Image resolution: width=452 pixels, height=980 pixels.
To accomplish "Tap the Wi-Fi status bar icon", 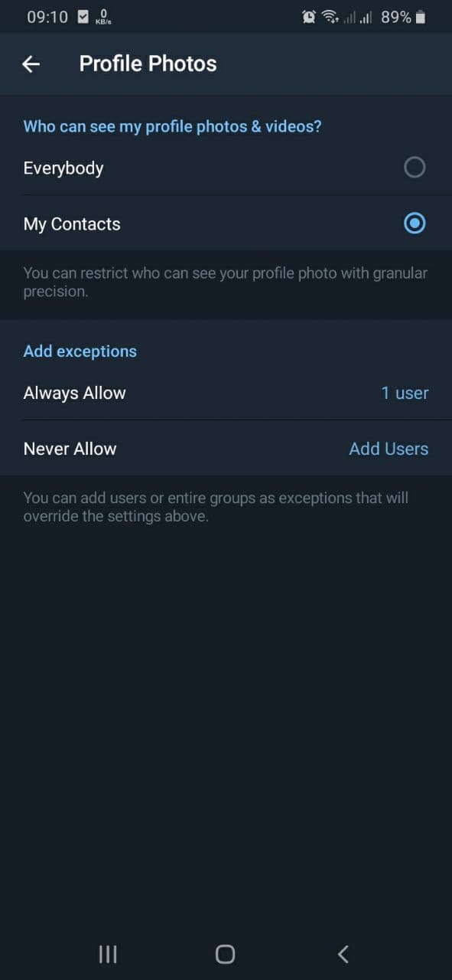I will (x=330, y=17).
